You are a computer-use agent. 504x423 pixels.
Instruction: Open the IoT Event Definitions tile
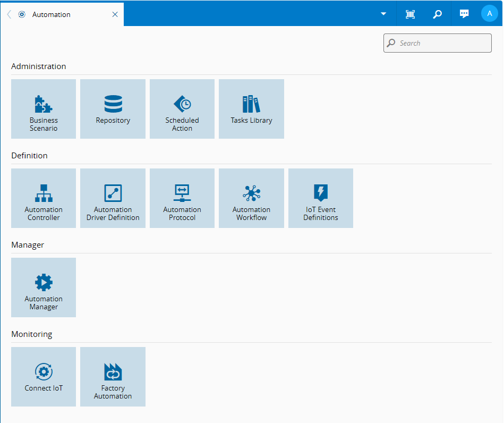tap(321, 198)
